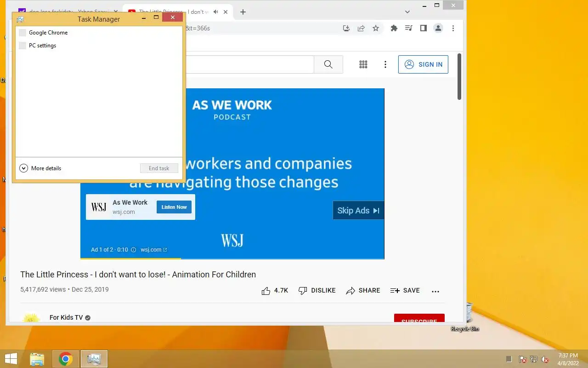Click the network tray icon

534,359
